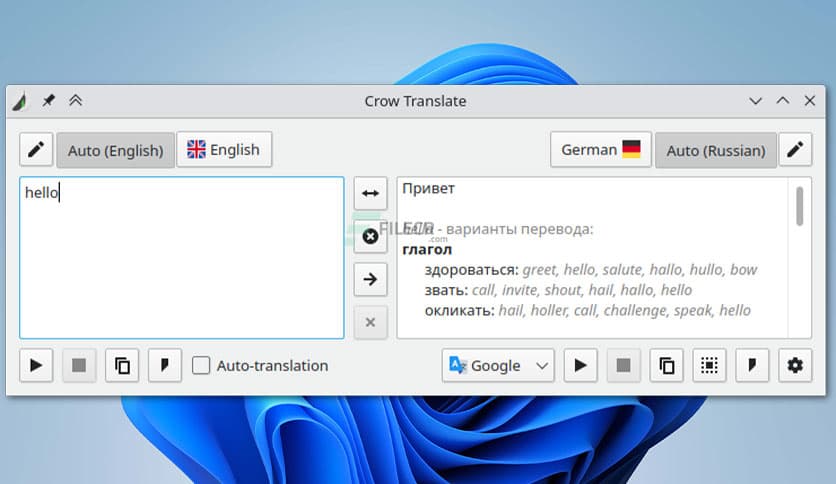Viewport: 836px width, 484px height.
Task: Enable the Auto-translation checkbox
Action: coord(201,366)
